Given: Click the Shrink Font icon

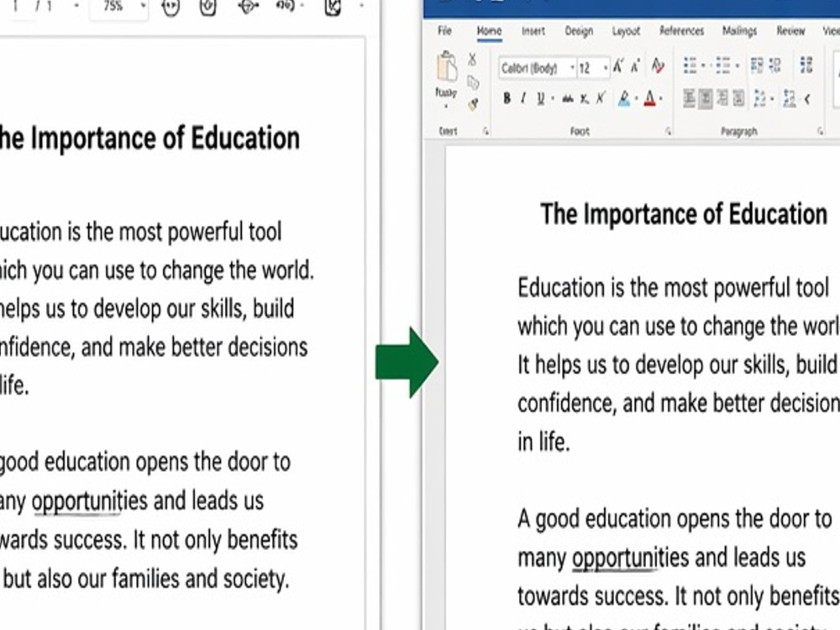Looking at the screenshot, I should coord(635,67).
